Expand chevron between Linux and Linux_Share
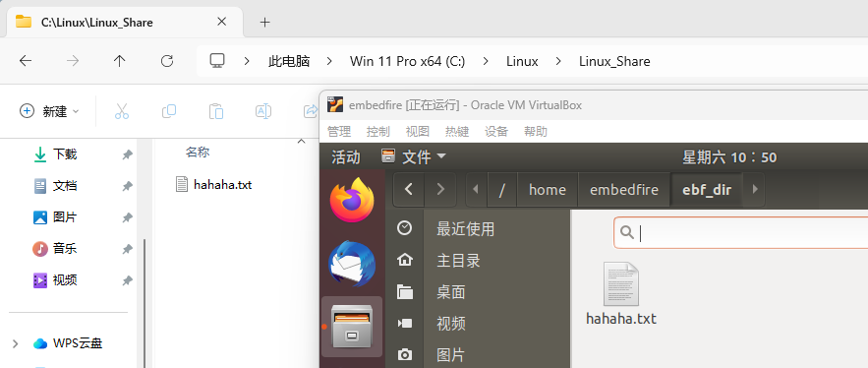This screenshot has height=368, width=868. tap(558, 61)
